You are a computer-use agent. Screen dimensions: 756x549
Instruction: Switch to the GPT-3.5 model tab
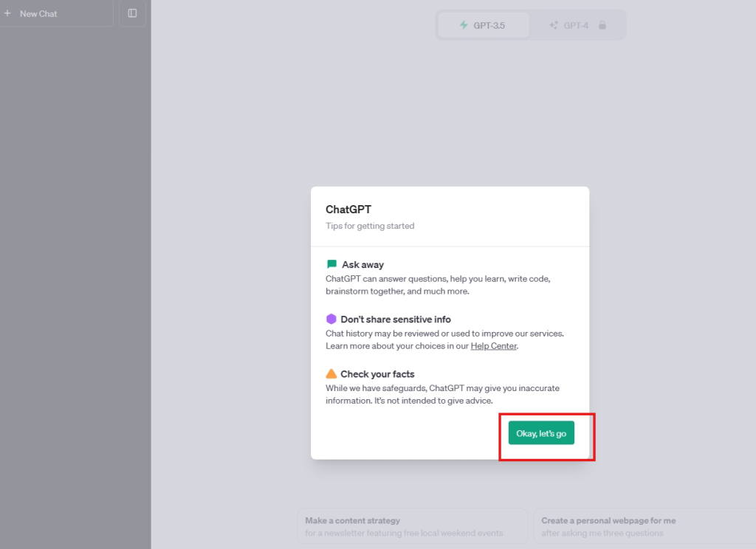pos(484,25)
